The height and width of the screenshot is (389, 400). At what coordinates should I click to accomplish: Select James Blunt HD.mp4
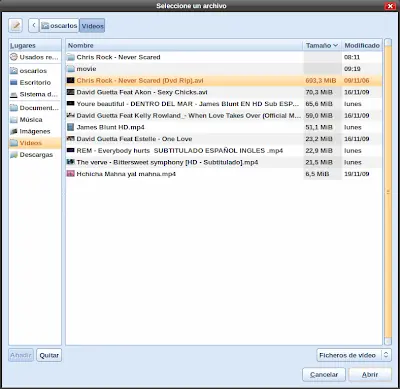point(224,127)
